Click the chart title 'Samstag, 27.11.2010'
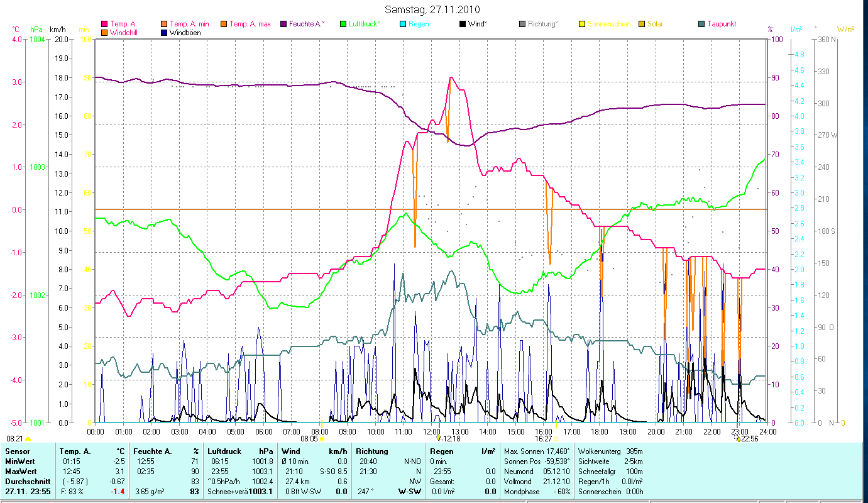This screenshot has height=503, width=868. click(432, 9)
